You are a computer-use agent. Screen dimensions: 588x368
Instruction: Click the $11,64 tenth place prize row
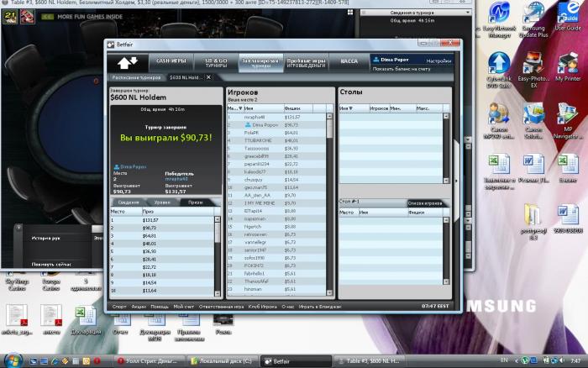tap(162, 291)
